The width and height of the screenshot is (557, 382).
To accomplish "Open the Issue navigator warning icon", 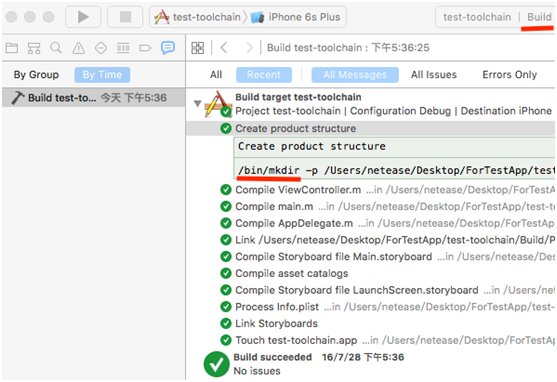I will (79, 48).
